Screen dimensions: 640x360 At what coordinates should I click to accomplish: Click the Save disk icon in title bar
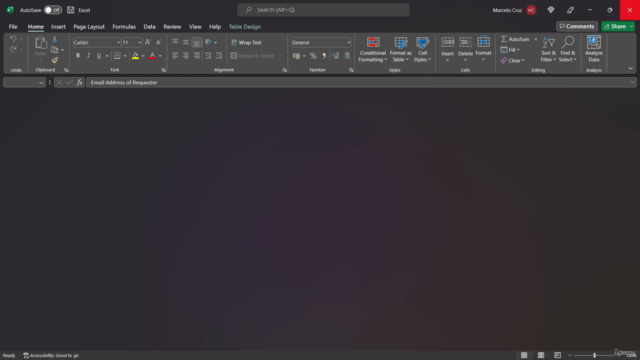tap(71, 10)
